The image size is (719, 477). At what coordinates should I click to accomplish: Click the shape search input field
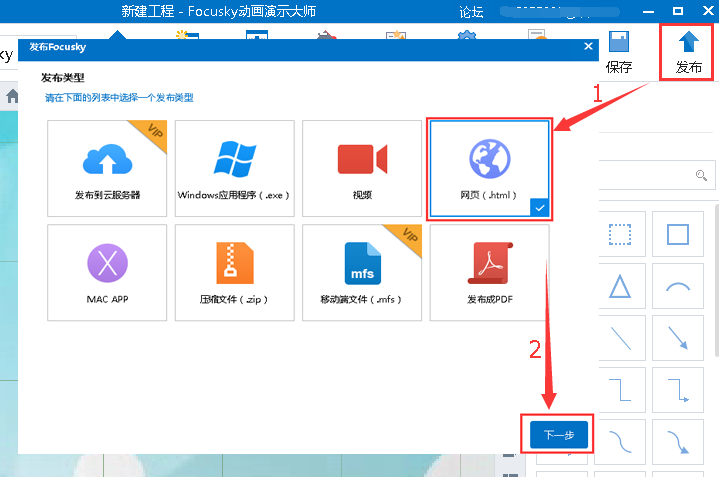(x=657, y=175)
